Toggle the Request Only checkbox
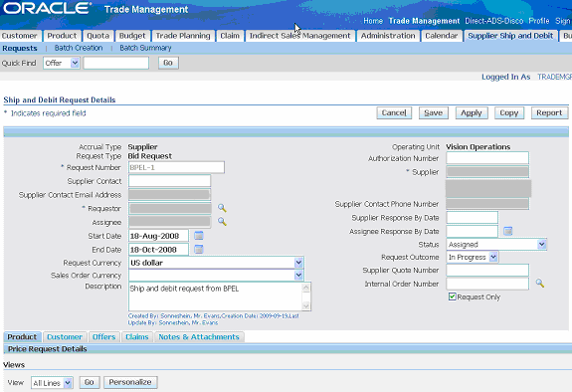Screen dimensions: 572x392 (x=452, y=296)
